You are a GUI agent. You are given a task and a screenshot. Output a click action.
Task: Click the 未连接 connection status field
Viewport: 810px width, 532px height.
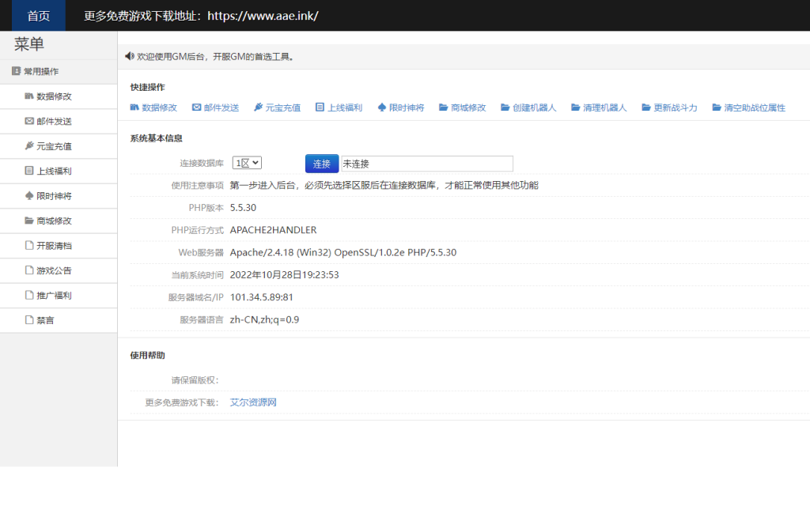coord(426,164)
